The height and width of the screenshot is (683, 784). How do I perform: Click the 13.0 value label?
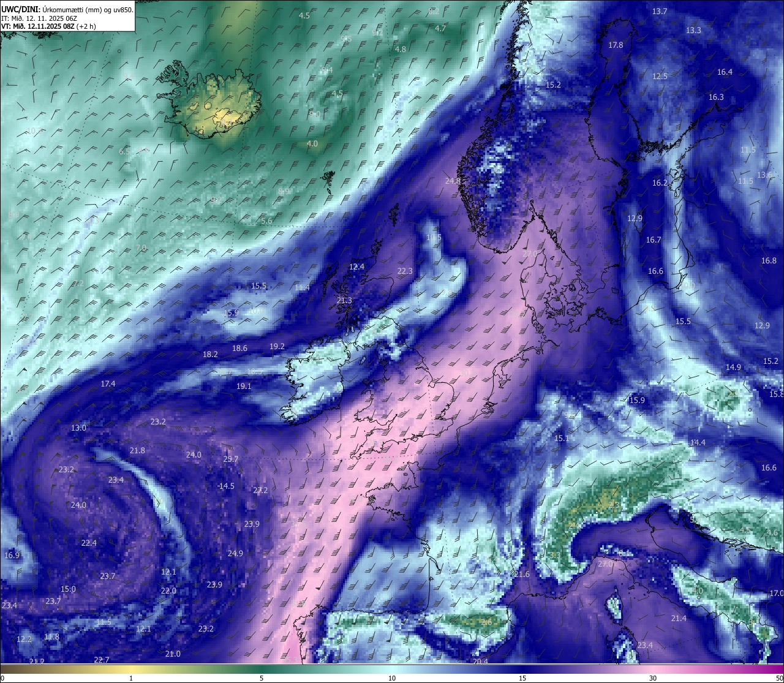pos(78,428)
